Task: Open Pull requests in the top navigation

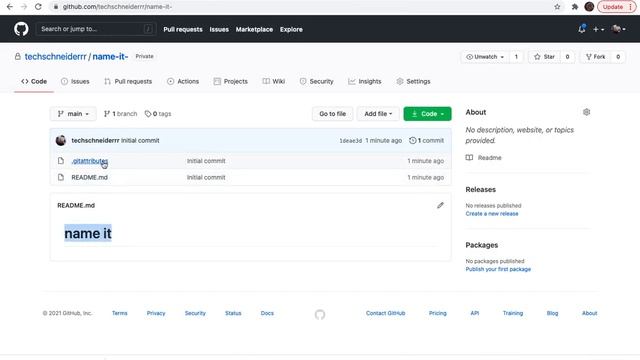Action: (183, 29)
